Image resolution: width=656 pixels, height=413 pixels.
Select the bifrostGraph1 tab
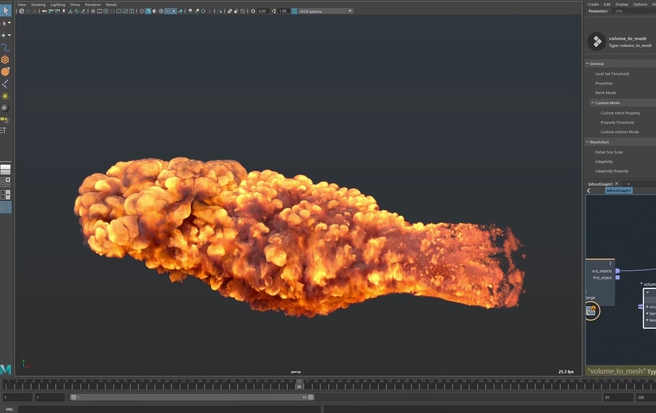(x=600, y=184)
